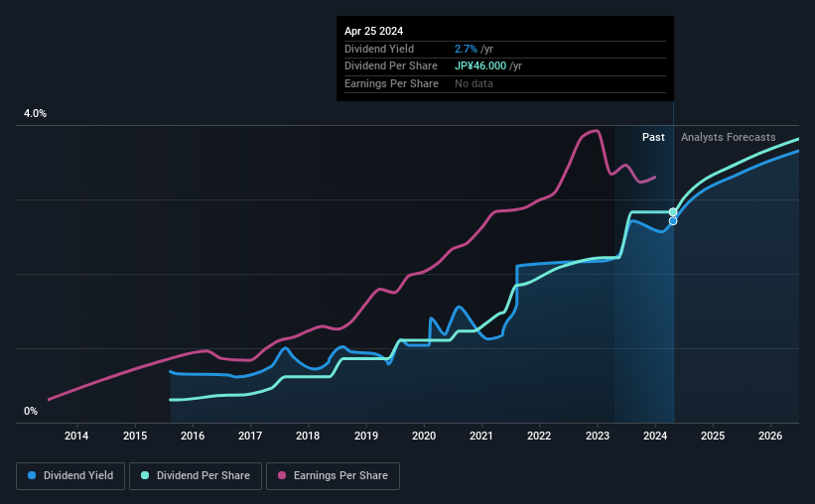Viewport: 815px width, 504px height.
Task: Click the 2016 x-axis label
Action: (193, 436)
